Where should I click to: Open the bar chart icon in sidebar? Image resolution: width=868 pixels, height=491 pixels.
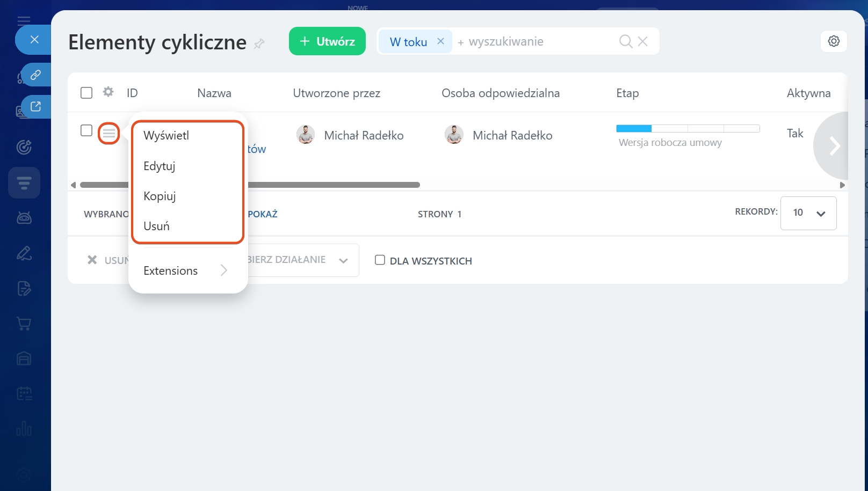[x=24, y=429]
